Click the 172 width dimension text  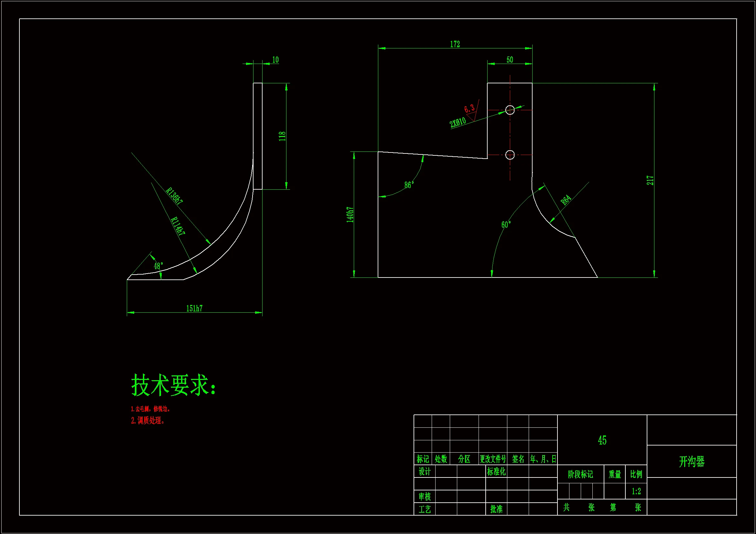pos(455,44)
